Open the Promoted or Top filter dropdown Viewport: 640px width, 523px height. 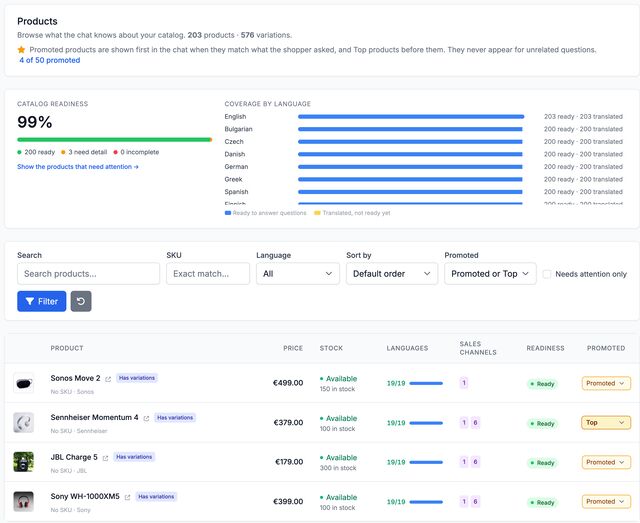[x=490, y=274]
